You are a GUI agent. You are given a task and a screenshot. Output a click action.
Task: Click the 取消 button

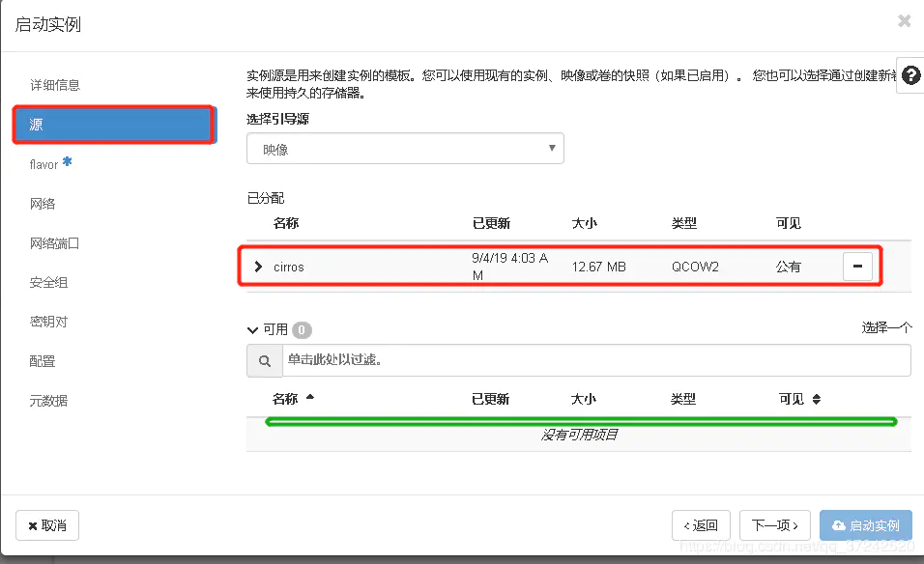coord(47,525)
